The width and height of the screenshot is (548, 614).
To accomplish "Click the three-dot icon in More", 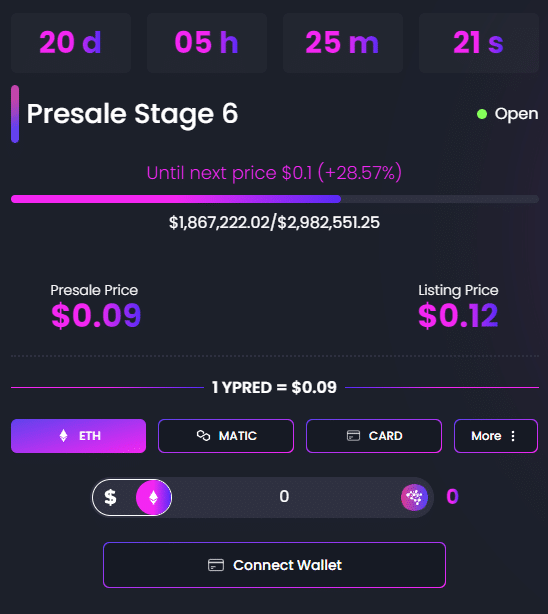I will tap(513, 436).
